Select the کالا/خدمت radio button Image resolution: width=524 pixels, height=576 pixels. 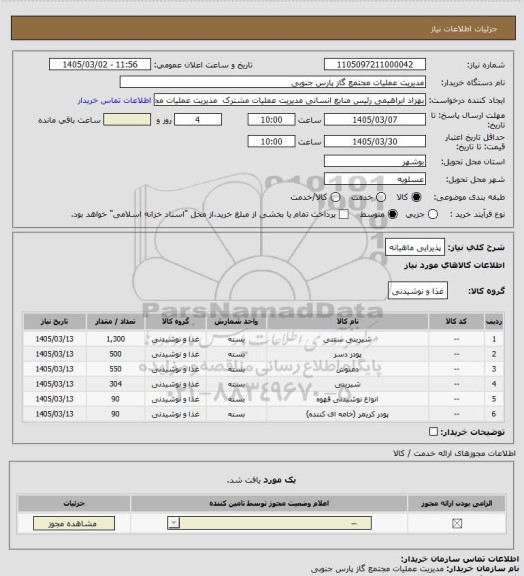pos(335,197)
